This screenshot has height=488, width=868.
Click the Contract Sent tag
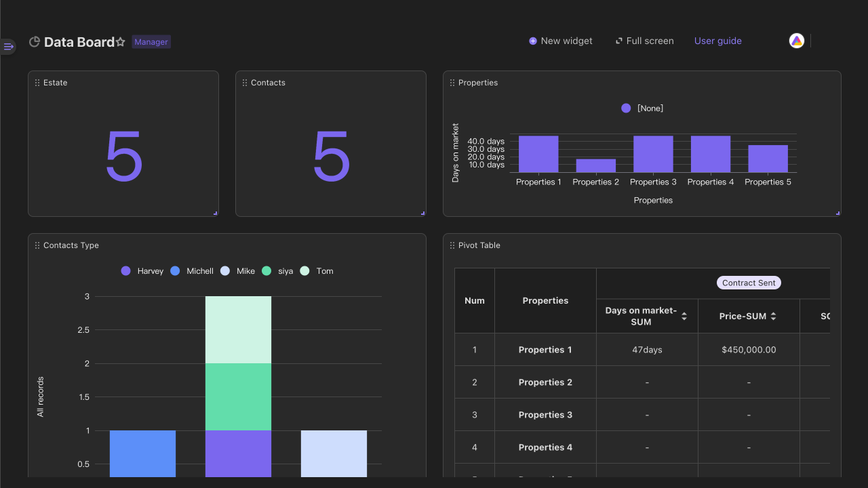tap(749, 283)
